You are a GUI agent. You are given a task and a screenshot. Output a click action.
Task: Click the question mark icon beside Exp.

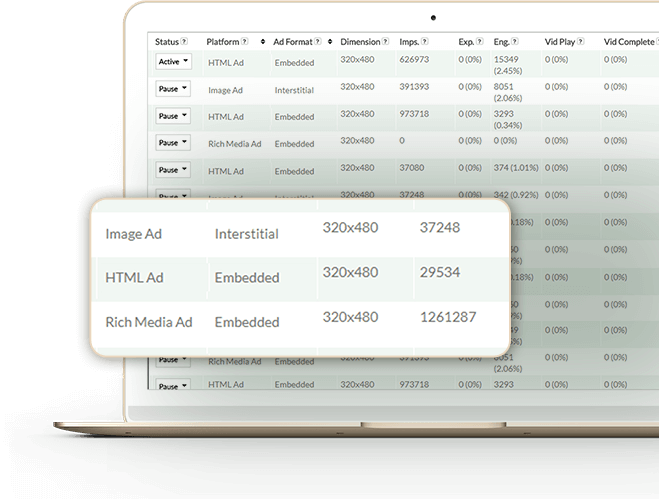pyautogui.click(x=480, y=42)
